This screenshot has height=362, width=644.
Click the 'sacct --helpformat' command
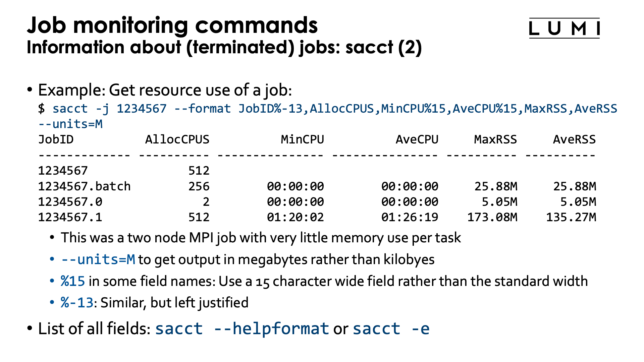[242, 329]
